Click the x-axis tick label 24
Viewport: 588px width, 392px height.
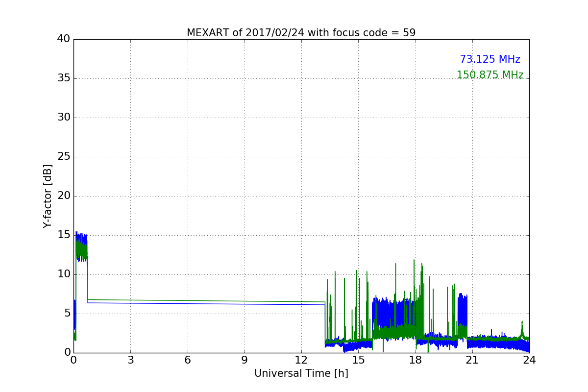tap(529, 360)
